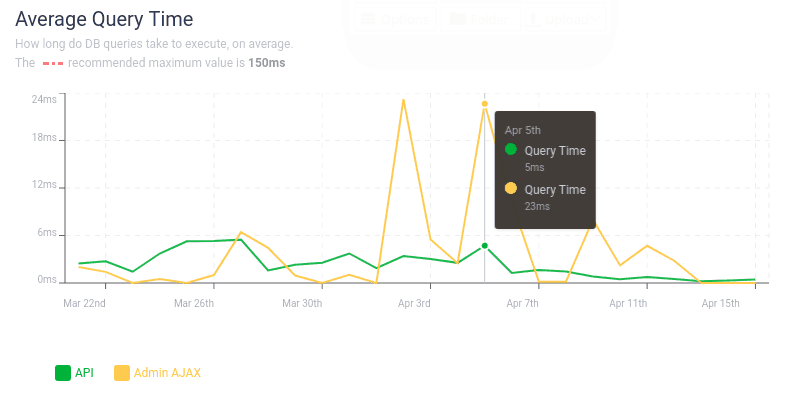The height and width of the screenshot is (399, 791).
Task: Click the 150ms recommended maximum value
Action: pyautogui.click(x=266, y=63)
